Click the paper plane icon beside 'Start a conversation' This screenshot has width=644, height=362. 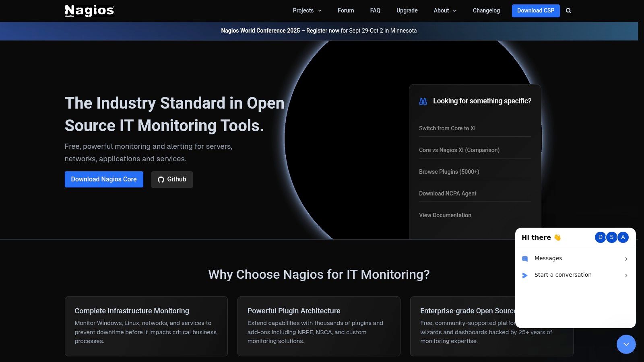525,275
